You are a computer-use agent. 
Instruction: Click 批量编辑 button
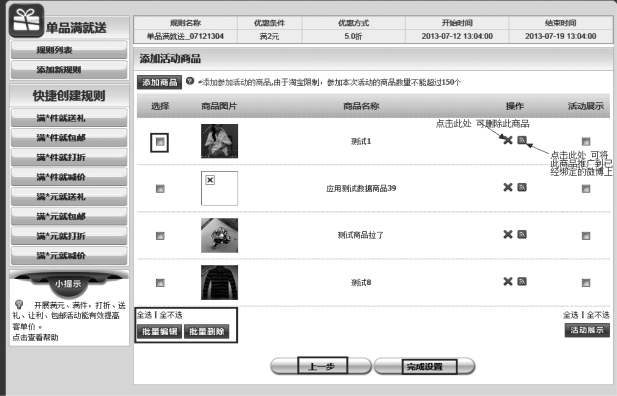159,331
